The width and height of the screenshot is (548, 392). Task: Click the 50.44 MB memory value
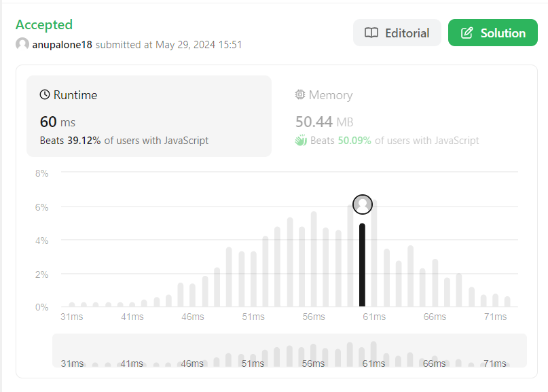(325, 122)
